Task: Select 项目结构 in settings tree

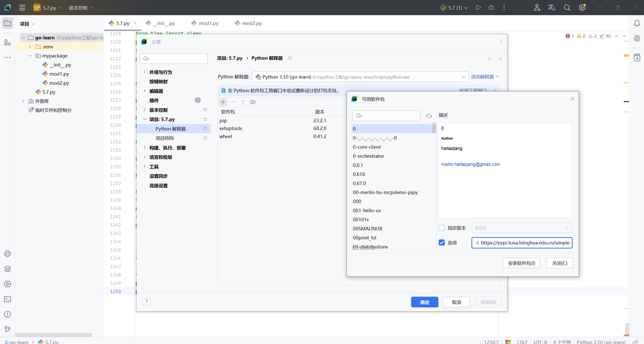Action: pos(165,138)
